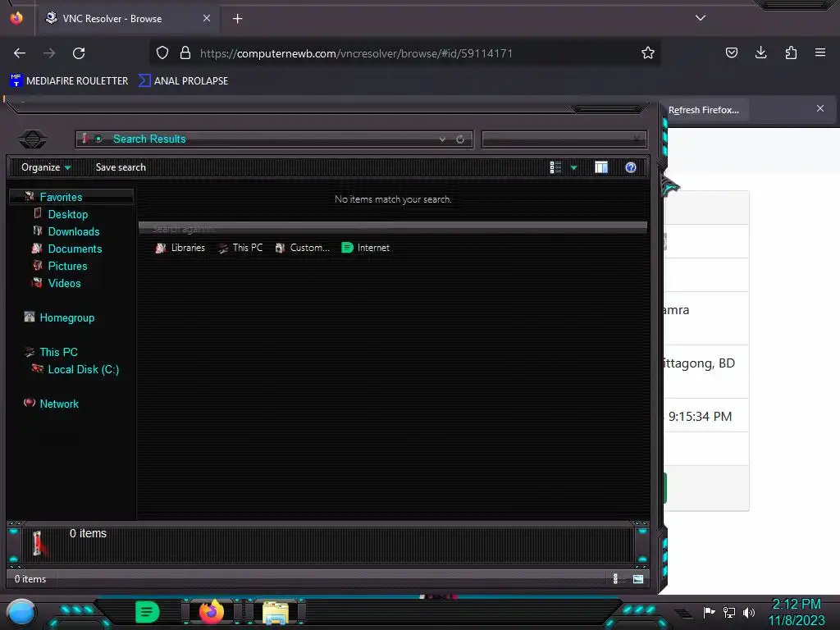The image size is (840, 630).
Task: Bookmark this page with the star icon
Action: [x=648, y=53]
